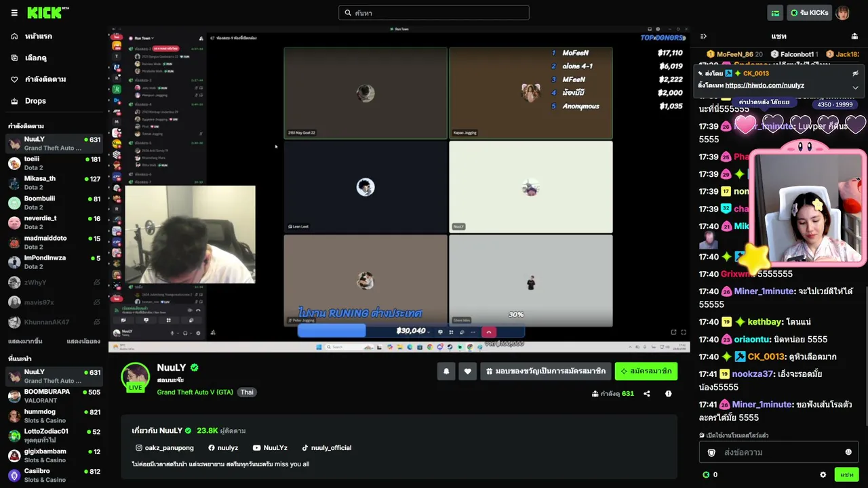Open toeiii channel in following list
The width and height of the screenshot is (868, 488).
tap(54, 163)
